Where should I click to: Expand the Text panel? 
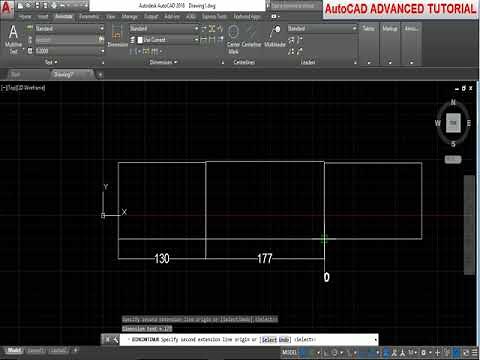coord(51,62)
